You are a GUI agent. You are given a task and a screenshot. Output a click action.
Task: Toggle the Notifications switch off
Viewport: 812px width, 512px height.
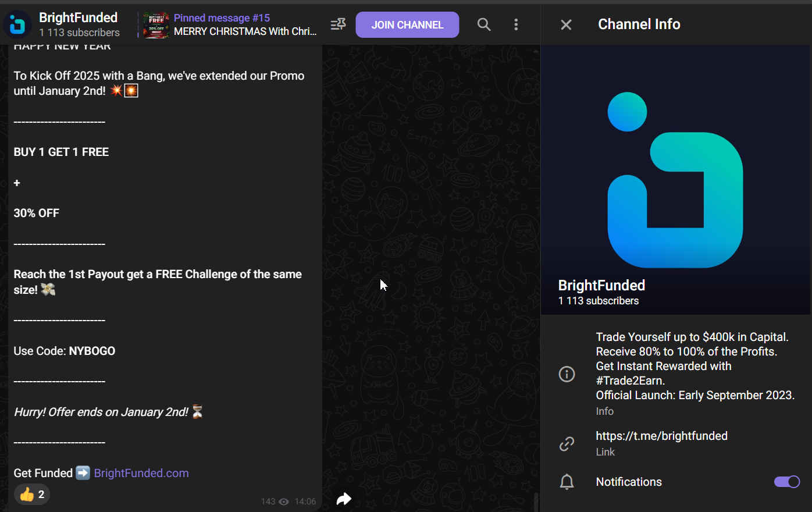(786, 482)
